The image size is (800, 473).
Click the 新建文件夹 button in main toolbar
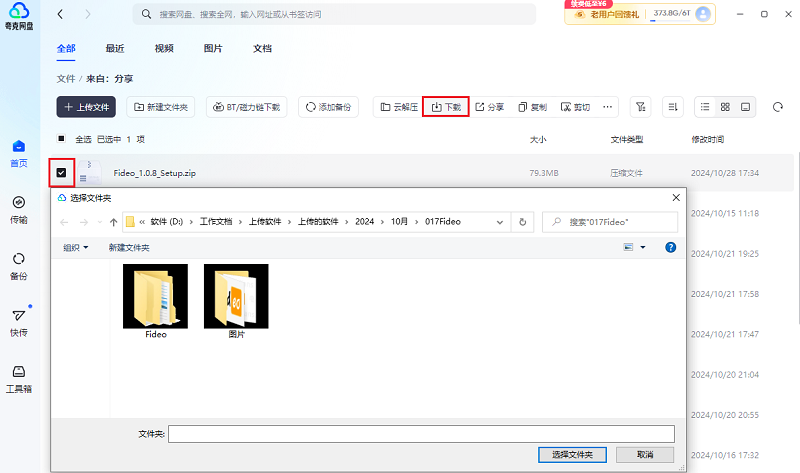pos(161,107)
